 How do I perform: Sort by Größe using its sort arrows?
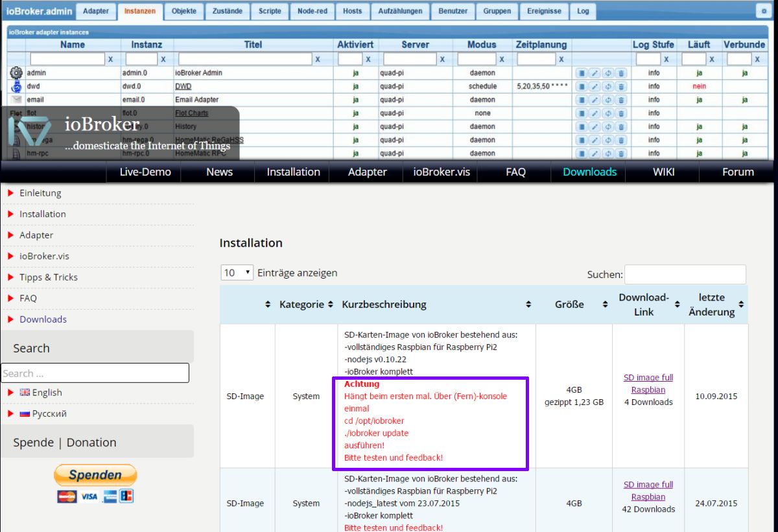(x=605, y=305)
